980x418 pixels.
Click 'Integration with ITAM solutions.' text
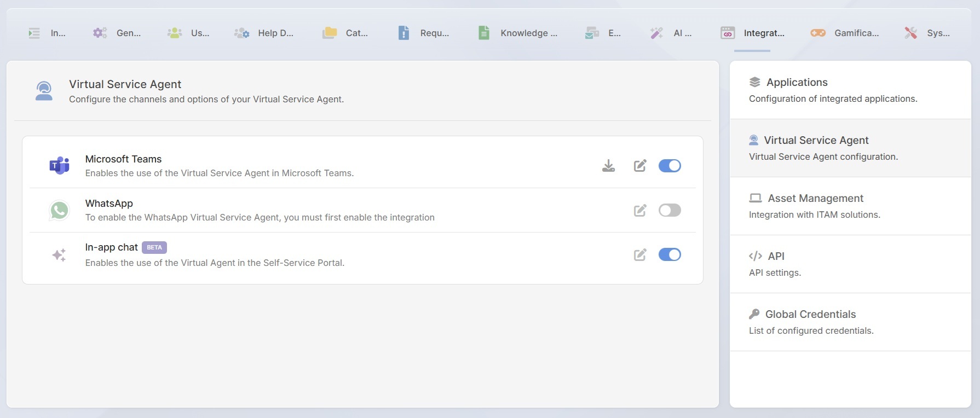point(815,214)
